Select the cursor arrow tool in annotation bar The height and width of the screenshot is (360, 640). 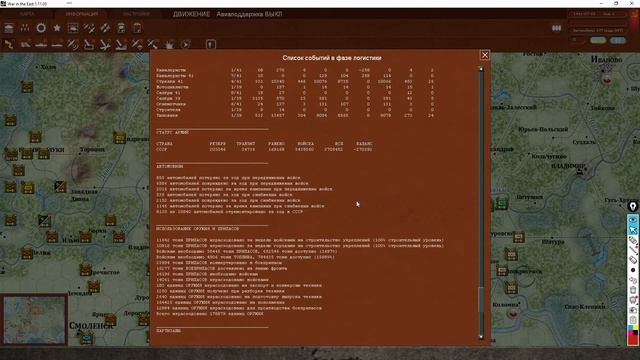tap(633, 230)
